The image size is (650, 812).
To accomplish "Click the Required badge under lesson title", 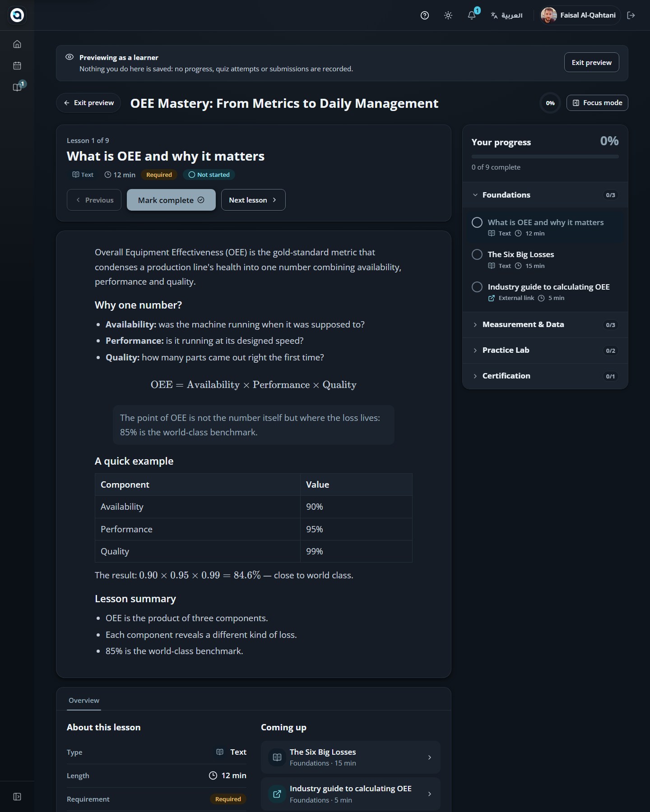I will (x=159, y=175).
